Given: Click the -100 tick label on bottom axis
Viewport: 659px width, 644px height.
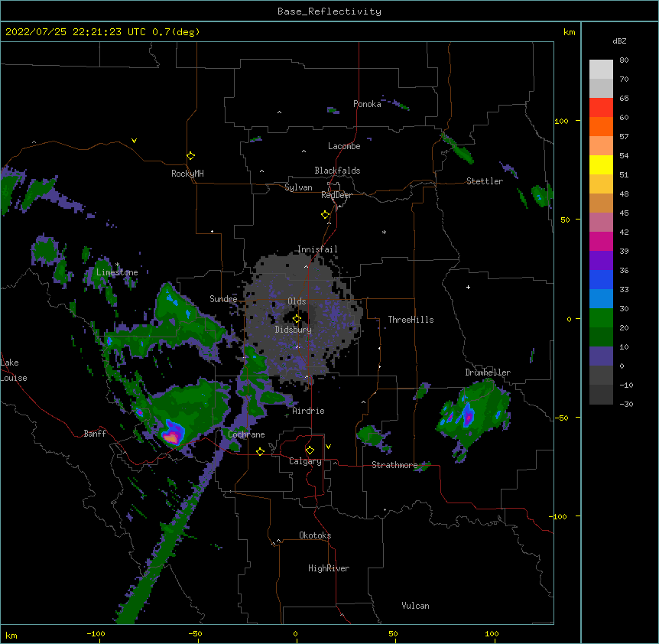Looking at the screenshot, I should point(96,633).
